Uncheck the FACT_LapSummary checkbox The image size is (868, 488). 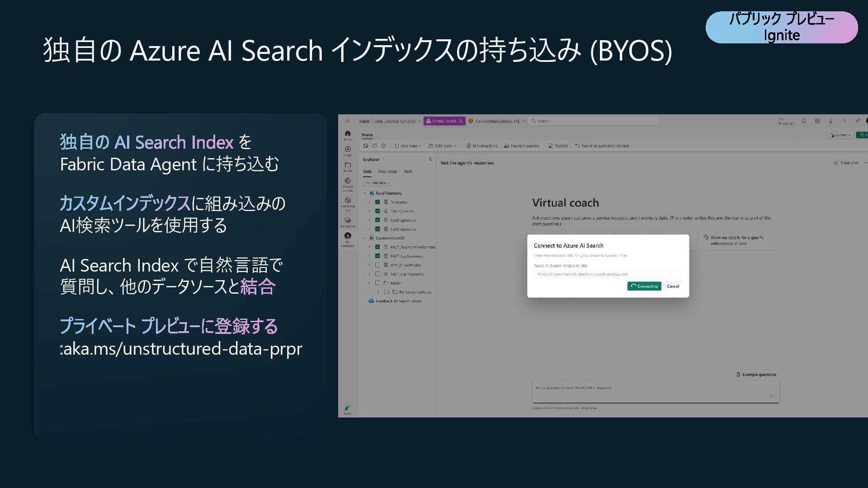pos(377,256)
